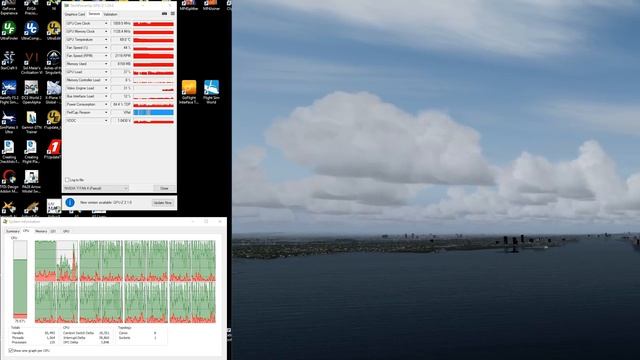Expand the GPU Core Clock sensor dropdown
640x360 pixels.
[106, 23]
